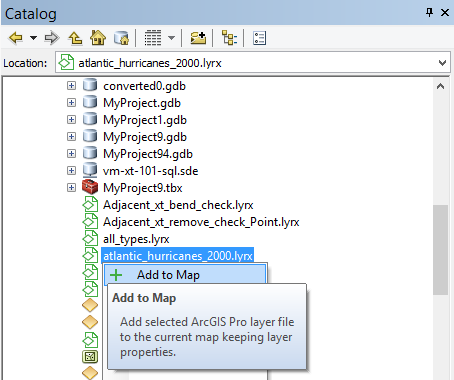Click the atlantic_hurricanes_2000.lyrx layer icon
This screenshot has height=380, width=454.
90,256
